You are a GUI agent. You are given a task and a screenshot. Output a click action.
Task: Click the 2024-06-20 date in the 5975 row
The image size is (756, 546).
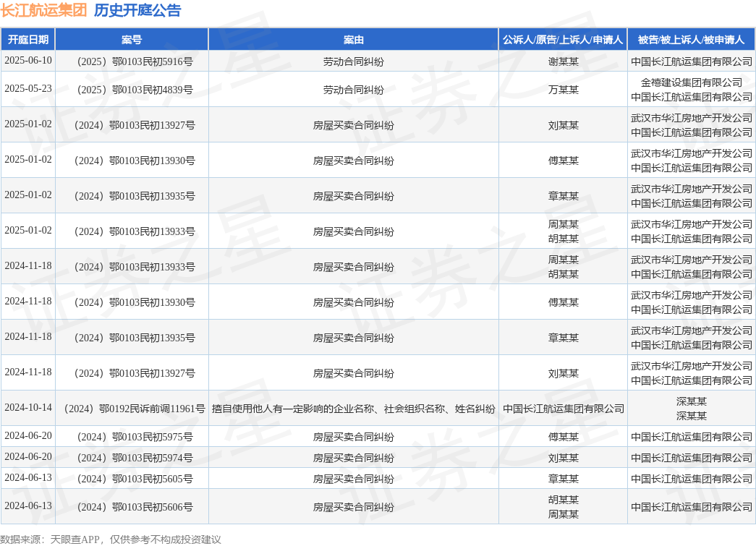coord(28,435)
